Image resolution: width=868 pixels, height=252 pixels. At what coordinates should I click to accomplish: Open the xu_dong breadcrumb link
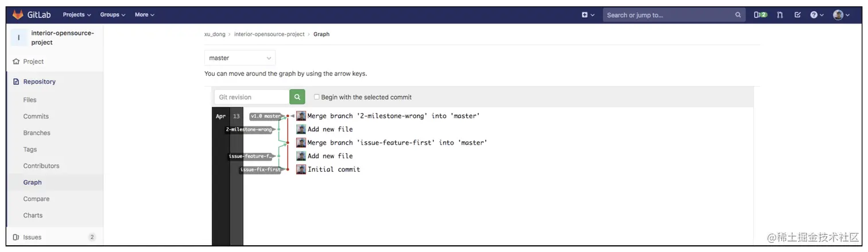(215, 34)
